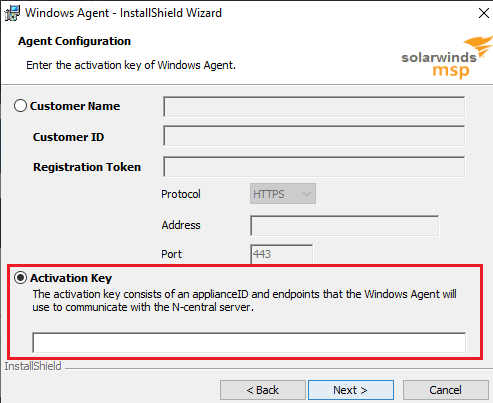Click the Address input field
The width and height of the screenshot is (493, 403).
(345, 226)
